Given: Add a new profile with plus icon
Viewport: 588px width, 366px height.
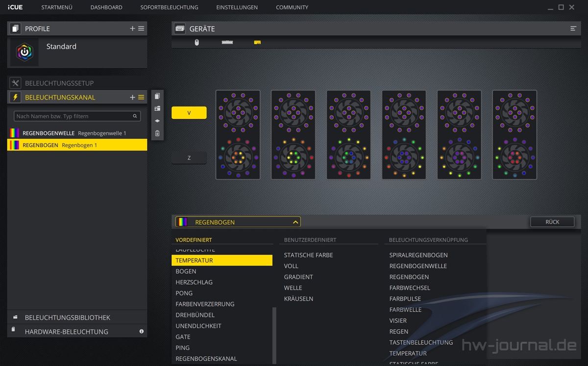Looking at the screenshot, I should point(132,28).
